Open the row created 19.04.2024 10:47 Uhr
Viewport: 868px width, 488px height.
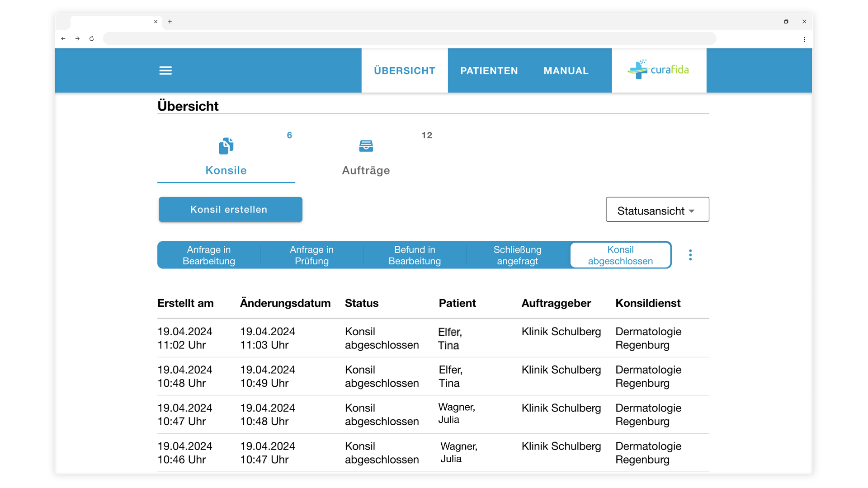433,414
